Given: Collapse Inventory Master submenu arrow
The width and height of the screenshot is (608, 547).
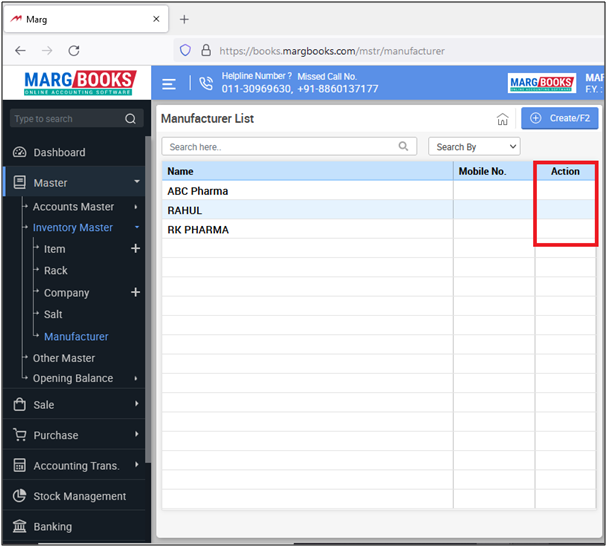Looking at the screenshot, I should click(136, 227).
